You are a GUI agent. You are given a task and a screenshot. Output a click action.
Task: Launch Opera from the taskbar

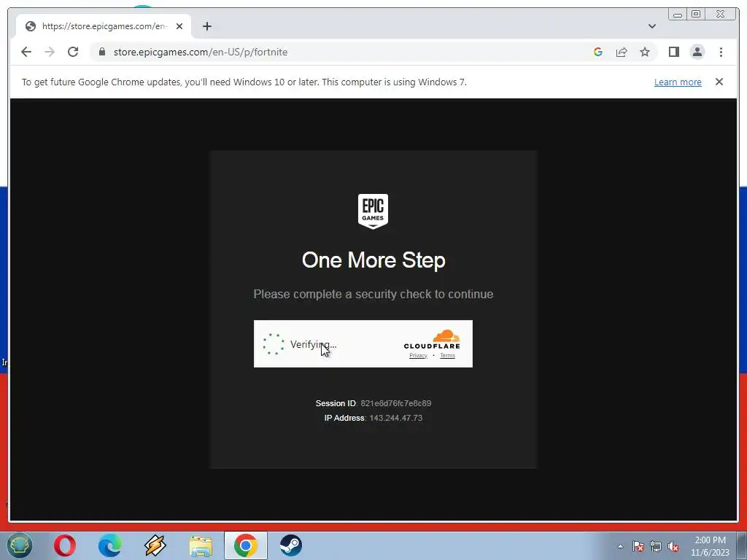click(65, 545)
